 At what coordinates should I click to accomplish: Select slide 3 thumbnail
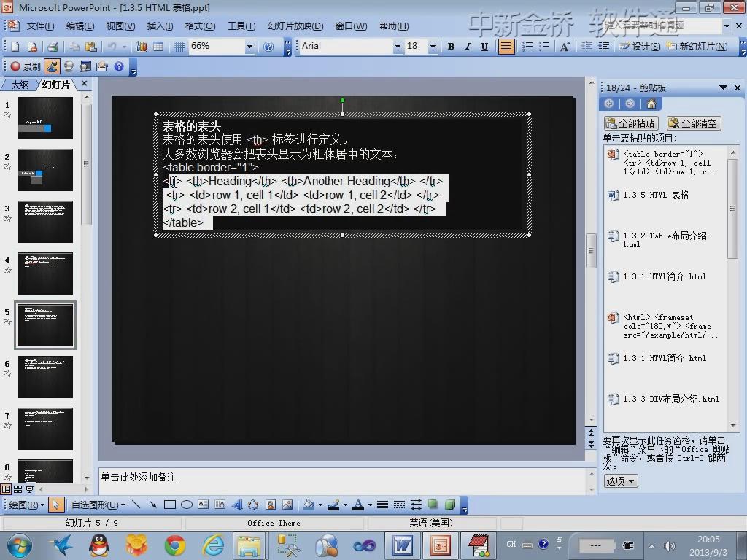(x=45, y=222)
